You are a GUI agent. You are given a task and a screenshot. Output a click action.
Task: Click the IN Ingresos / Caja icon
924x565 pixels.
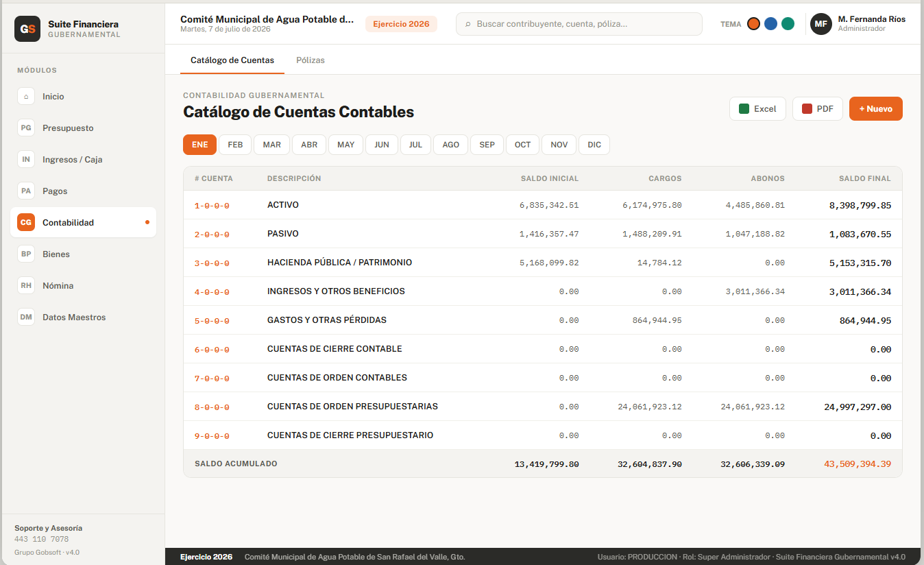[26, 160]
